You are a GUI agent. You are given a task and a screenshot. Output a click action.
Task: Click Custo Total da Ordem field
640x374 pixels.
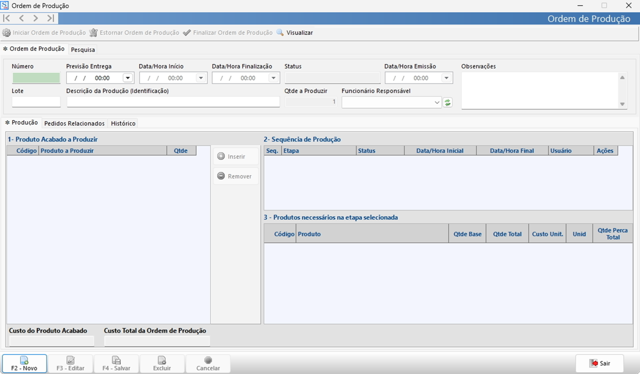(x=157, y=341)
